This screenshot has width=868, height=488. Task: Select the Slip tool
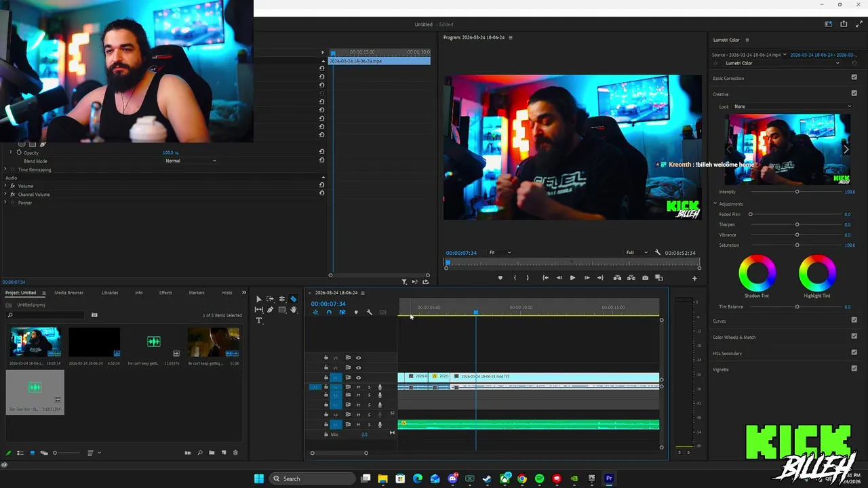(x=258, y=310)
